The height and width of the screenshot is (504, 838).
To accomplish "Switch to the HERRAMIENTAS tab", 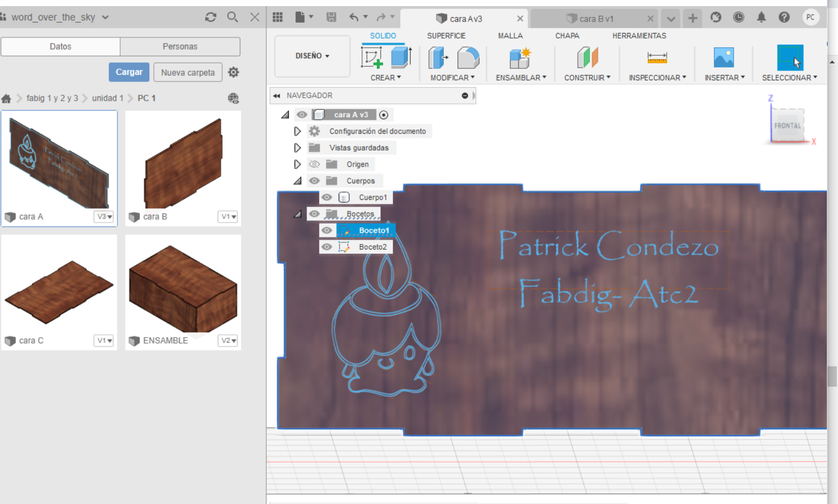I will 639,36.
